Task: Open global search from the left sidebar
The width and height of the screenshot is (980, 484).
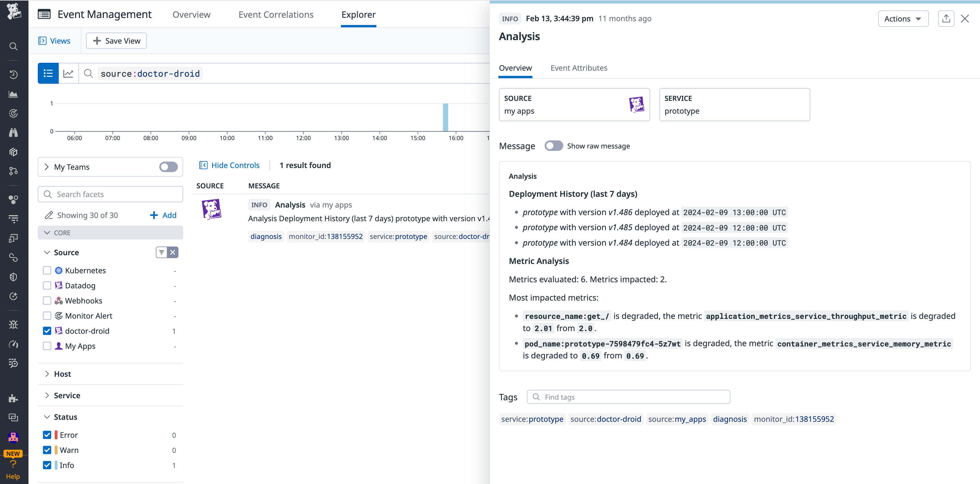Action: click(x=13, y=46)
